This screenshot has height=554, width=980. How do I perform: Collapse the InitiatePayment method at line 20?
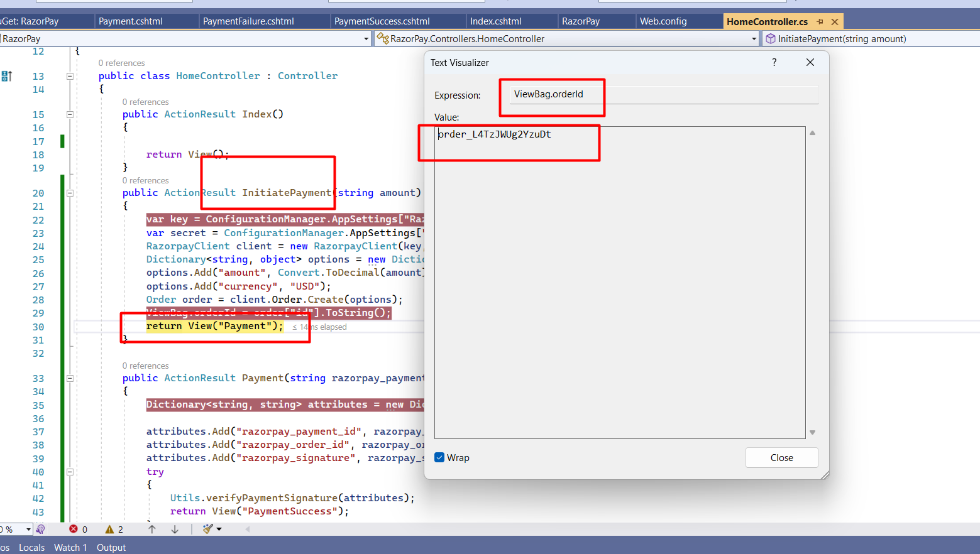click(70, 193)
